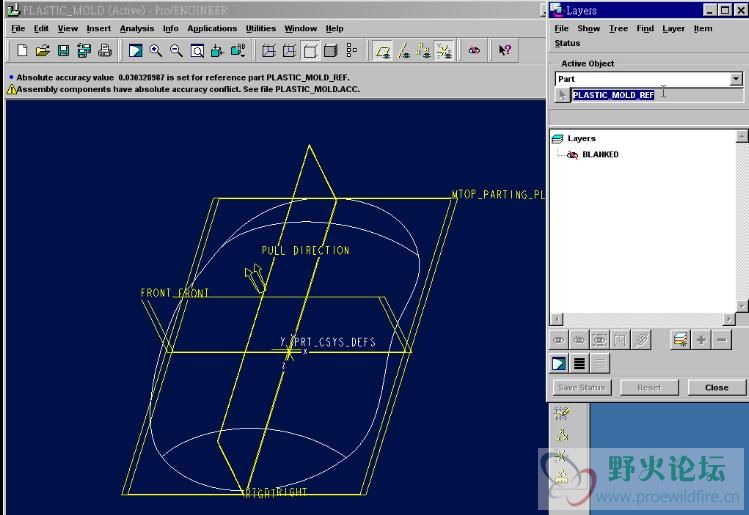Click the Show layer eye button
This screenshot has width=749, height=515.
click(559, 340)
